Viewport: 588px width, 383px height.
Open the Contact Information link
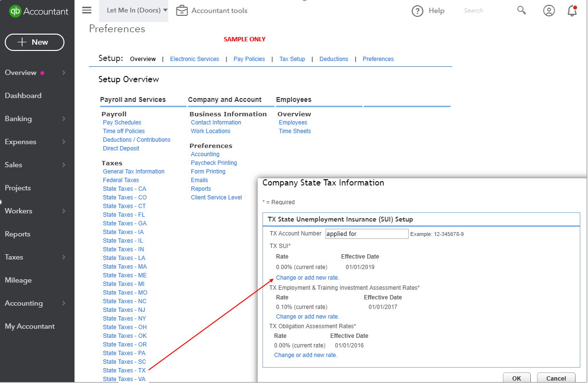(216, 123)
